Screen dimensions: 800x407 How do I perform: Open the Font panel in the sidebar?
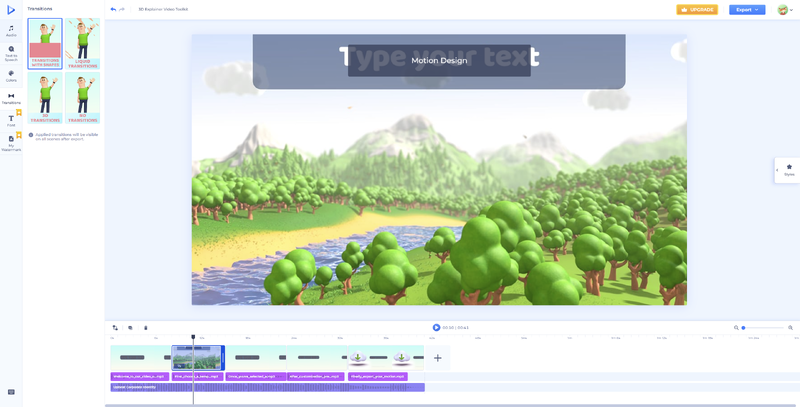click(x=11, y=121)
